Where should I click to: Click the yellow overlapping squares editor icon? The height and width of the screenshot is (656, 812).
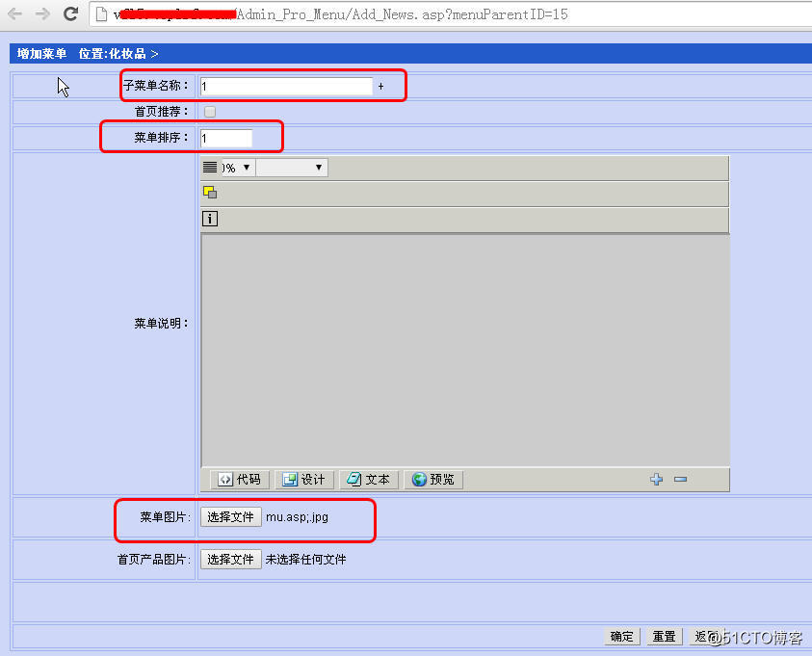[x=210, y=193]
